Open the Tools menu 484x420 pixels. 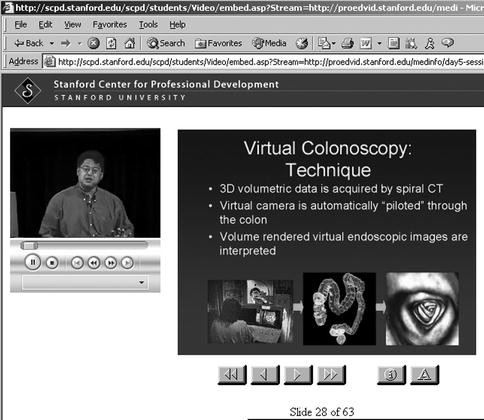148,25
